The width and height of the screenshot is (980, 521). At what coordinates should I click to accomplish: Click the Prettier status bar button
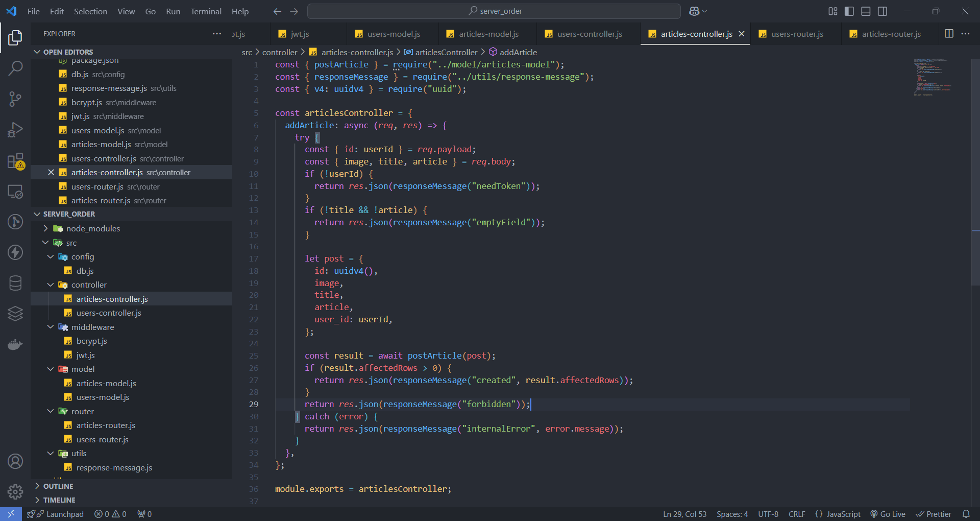[934, 514]
